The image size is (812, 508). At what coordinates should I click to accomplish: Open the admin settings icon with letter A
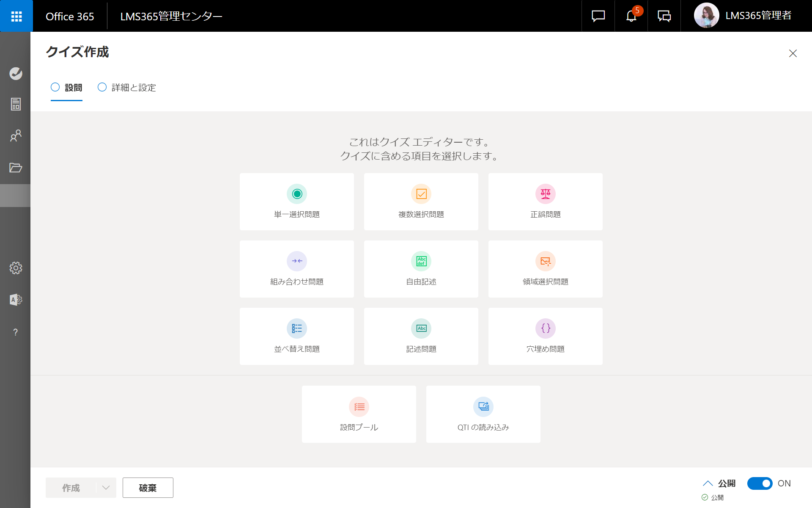point(16,300)
